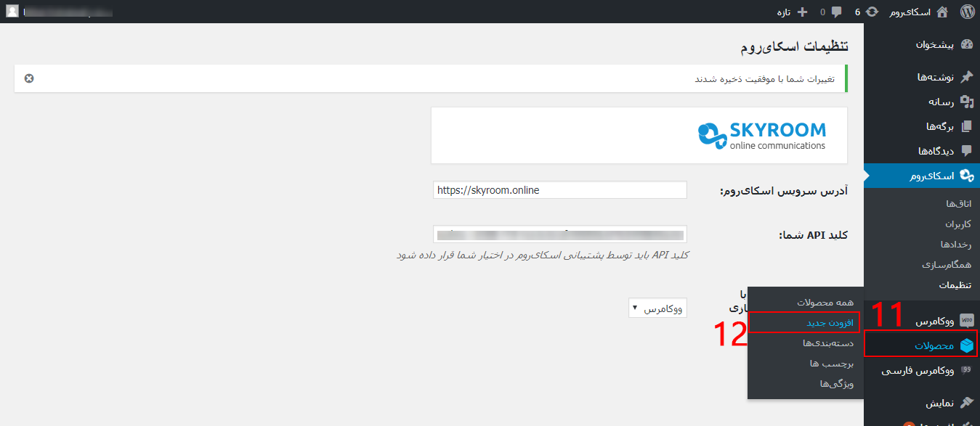The height and width of the screenshot is (426, 980).
Task: Open همگام‌سازی under Skyroom menu
Action: [947, 265]
